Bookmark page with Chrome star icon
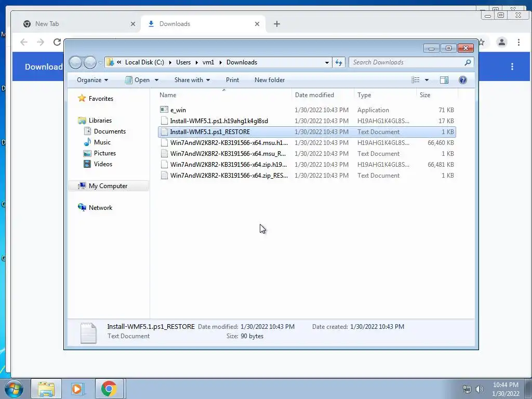532x399 pixels. click(x=482, y=42)
